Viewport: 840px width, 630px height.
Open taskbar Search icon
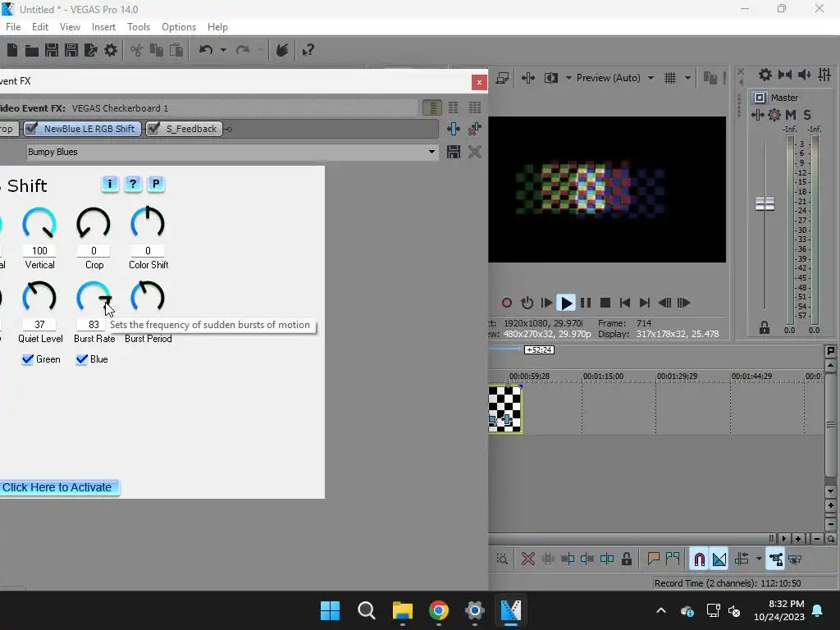(367, 610)
